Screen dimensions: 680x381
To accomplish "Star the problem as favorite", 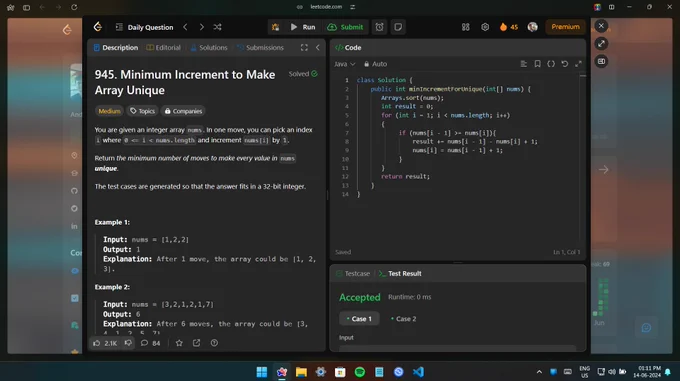I will tap(179, 343).
